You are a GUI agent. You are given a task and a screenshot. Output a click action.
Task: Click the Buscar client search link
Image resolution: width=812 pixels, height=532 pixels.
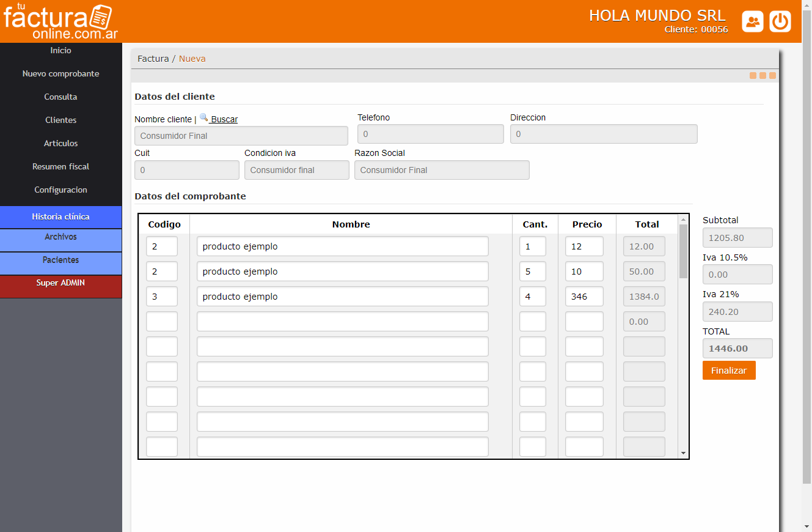(x=224, y=119)
